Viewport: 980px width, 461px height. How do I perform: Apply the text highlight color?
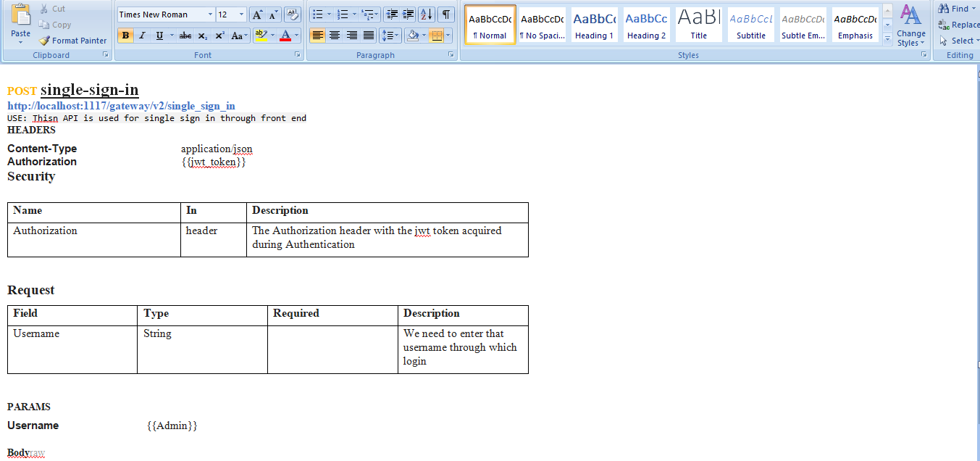click(261, 36)
